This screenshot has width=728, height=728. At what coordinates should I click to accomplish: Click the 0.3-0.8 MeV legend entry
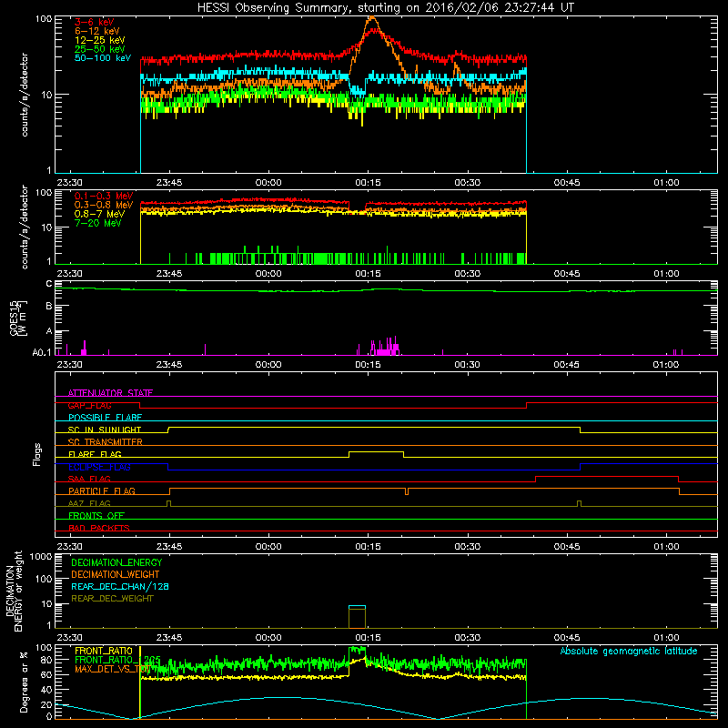104,205
